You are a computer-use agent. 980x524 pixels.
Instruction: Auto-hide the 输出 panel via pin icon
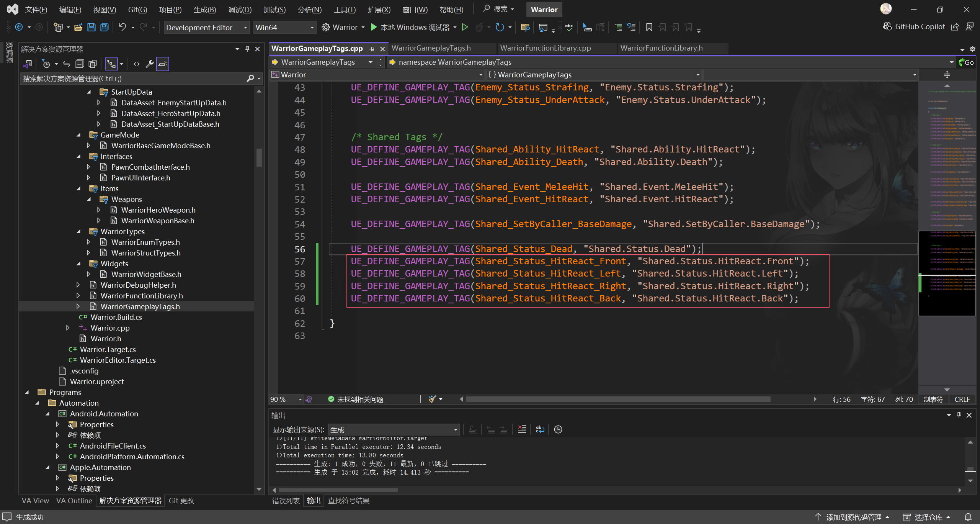(x=959, y=415)
